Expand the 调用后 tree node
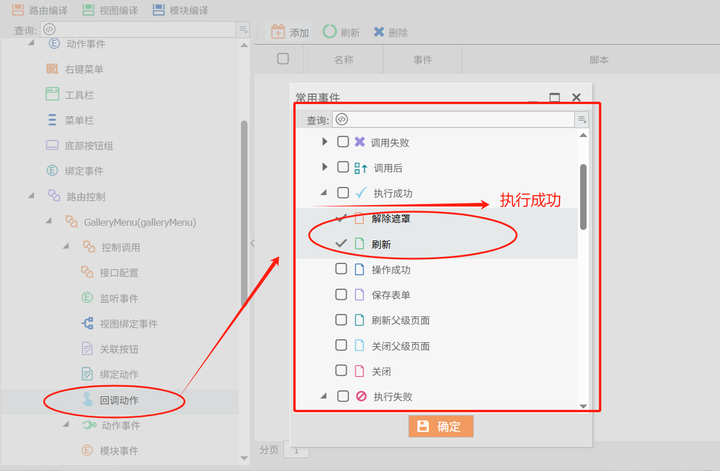This screenshot has width=720, height=471. click(325, 167)
